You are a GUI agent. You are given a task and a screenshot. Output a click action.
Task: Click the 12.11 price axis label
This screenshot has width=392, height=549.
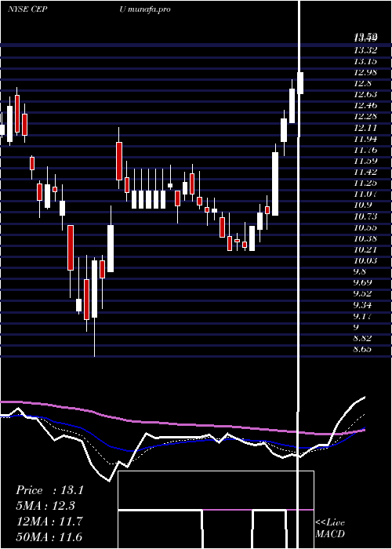(365, 127)
